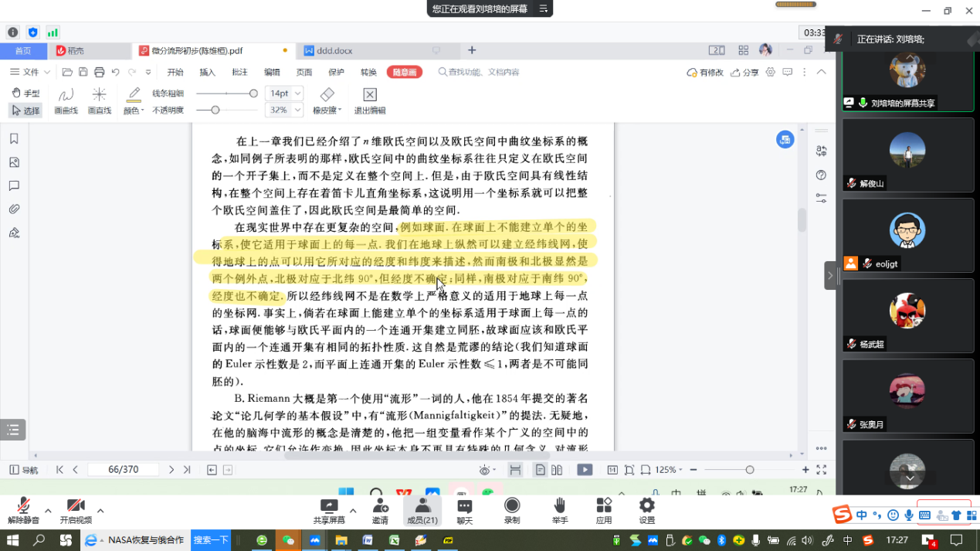Expand the 橡皮擦 eraser dropdown

click(339, 111)
